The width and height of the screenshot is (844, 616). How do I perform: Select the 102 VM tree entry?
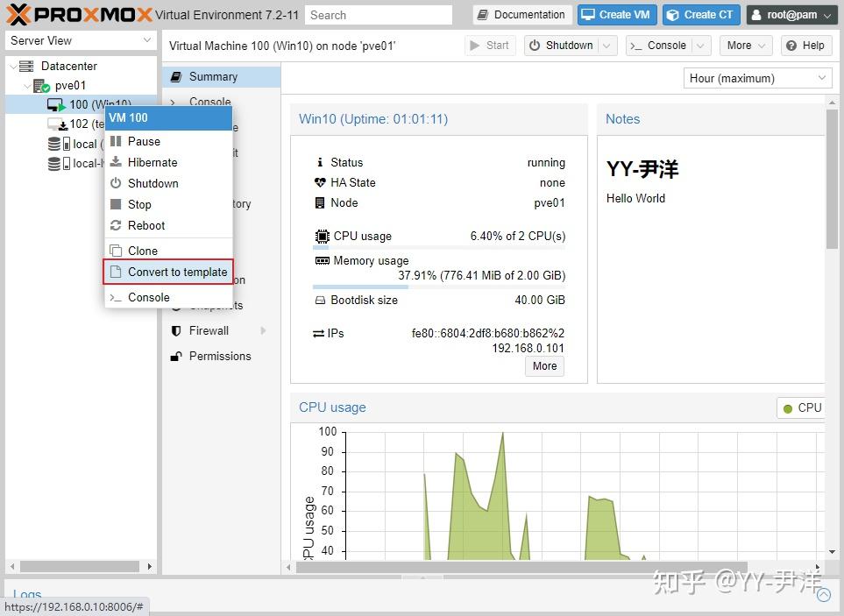81,124
